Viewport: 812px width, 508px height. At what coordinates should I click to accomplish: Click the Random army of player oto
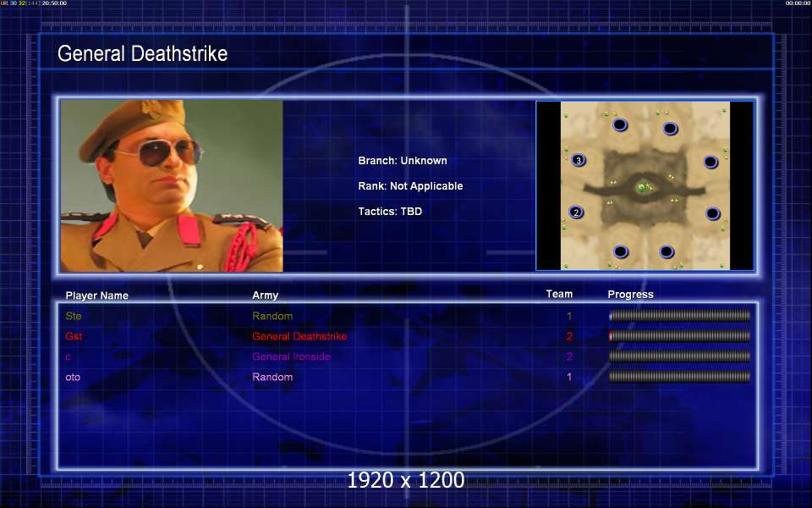[x=272, y=377]
